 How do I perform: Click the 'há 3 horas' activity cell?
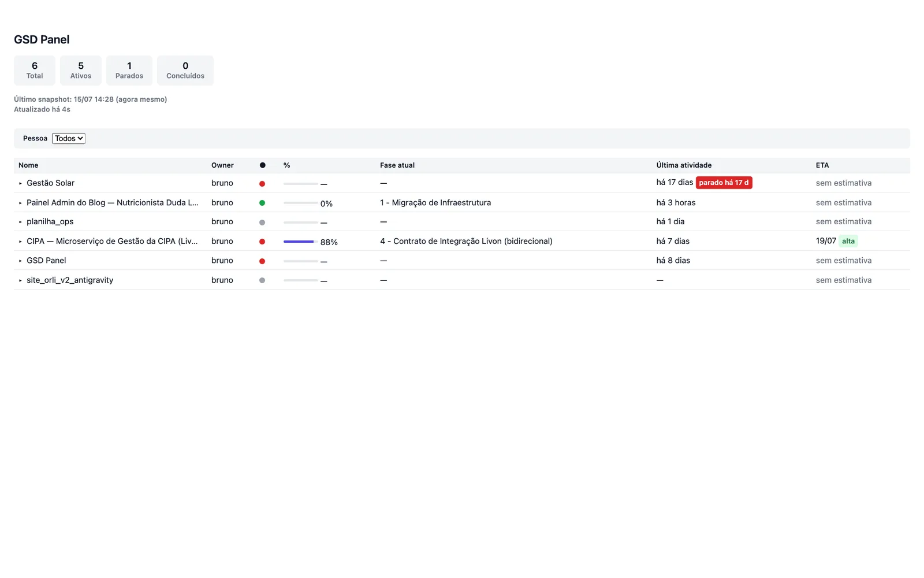tap(676, 203)
